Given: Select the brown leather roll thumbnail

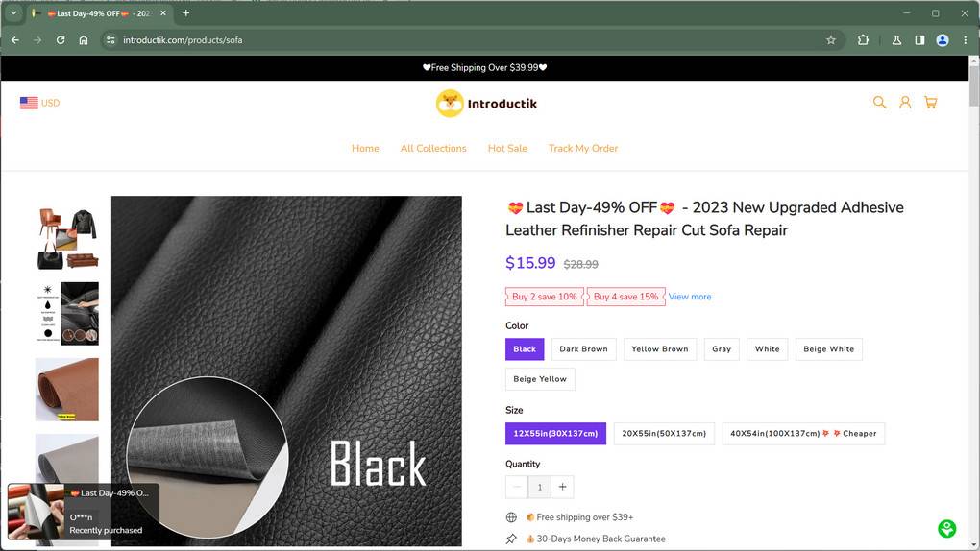Looking at the screenshot, I should [67, 389].
